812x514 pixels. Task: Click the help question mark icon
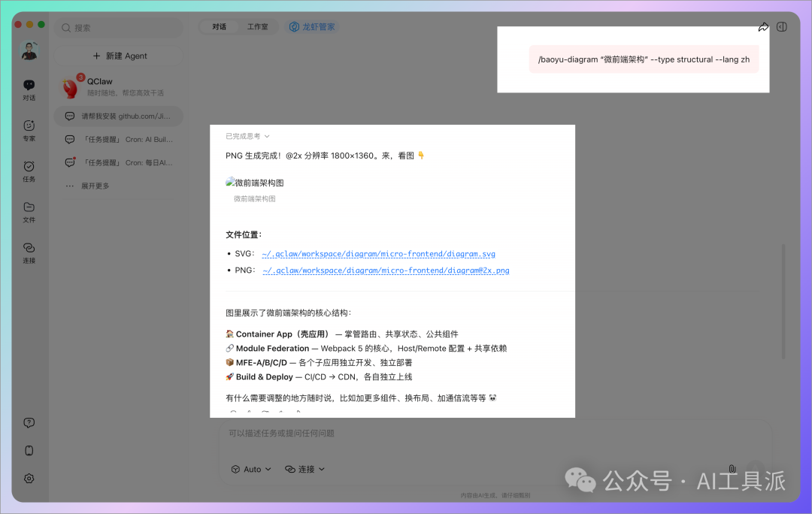[29, 423]
